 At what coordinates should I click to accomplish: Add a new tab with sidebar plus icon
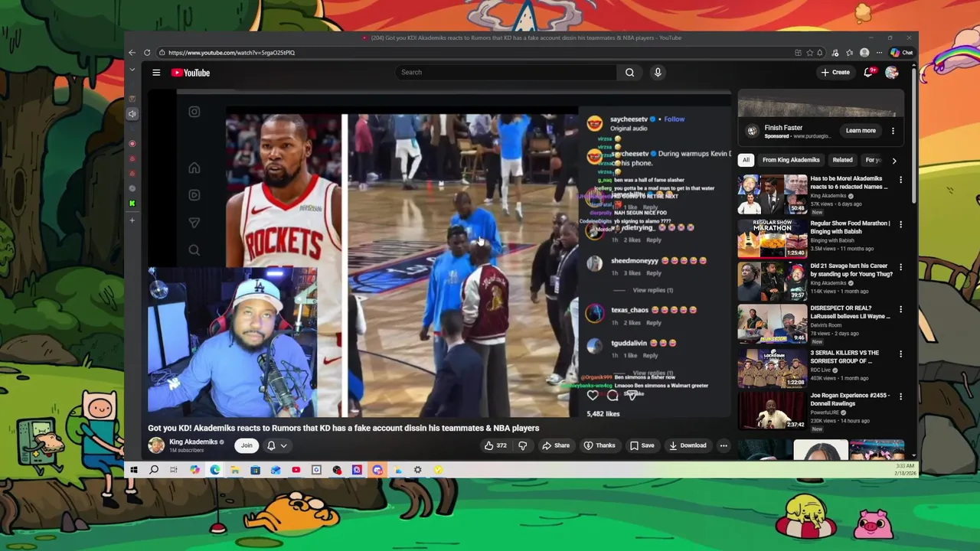132,220
